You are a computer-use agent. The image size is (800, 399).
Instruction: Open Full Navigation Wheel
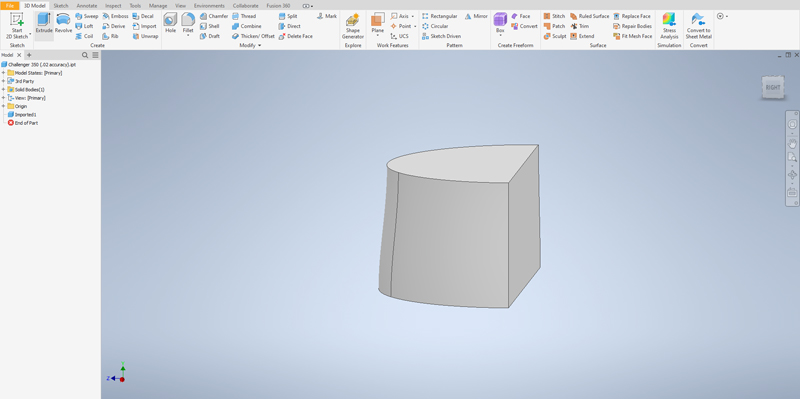point(792,124)
